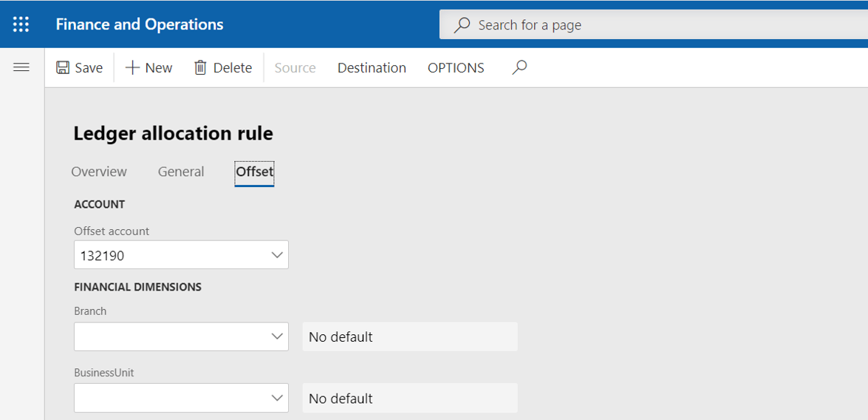
Task: Click the action bar magnifier search icon
Action: [x=519, y=67]
